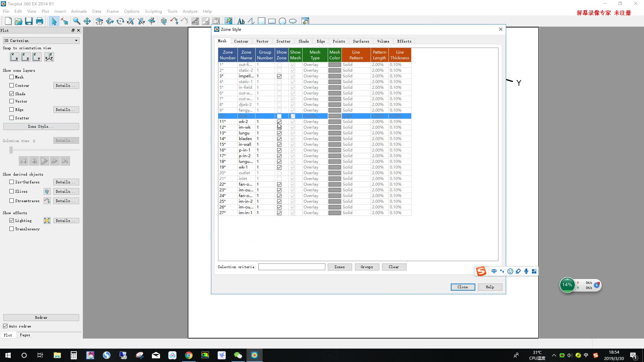Open the Analyze menu
Viewport: 644px width, 362px height.
(190, 11)
